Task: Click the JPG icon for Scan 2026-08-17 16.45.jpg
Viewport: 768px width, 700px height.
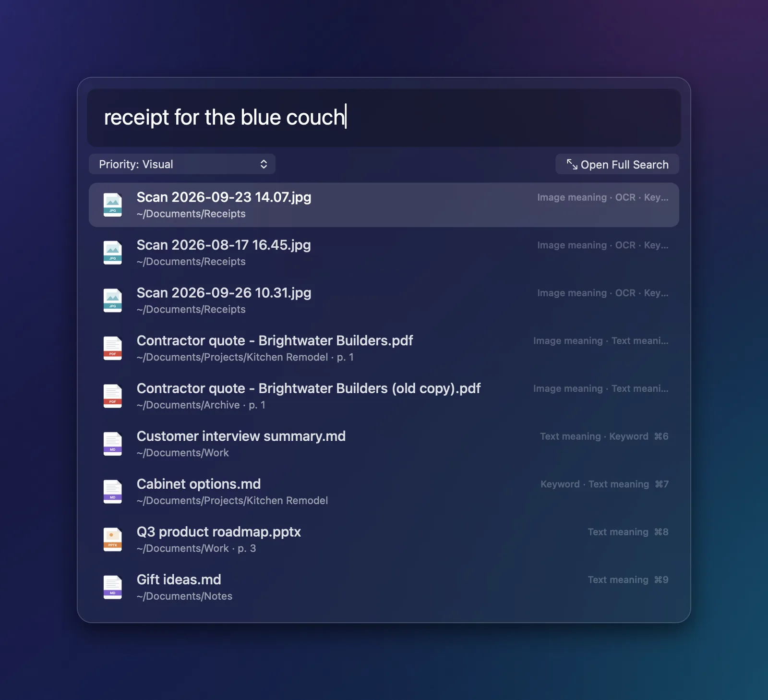Action: [x=112, y=253]
